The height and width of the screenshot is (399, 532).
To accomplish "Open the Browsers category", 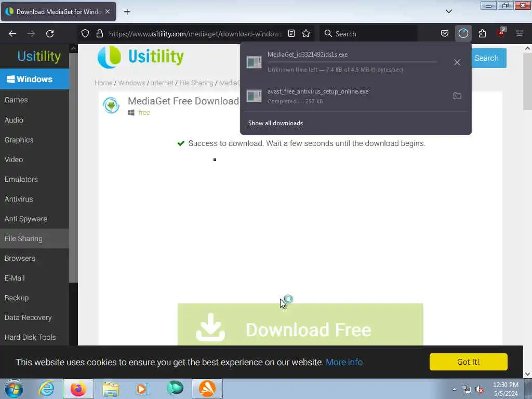I will click(x=34, y=258).
